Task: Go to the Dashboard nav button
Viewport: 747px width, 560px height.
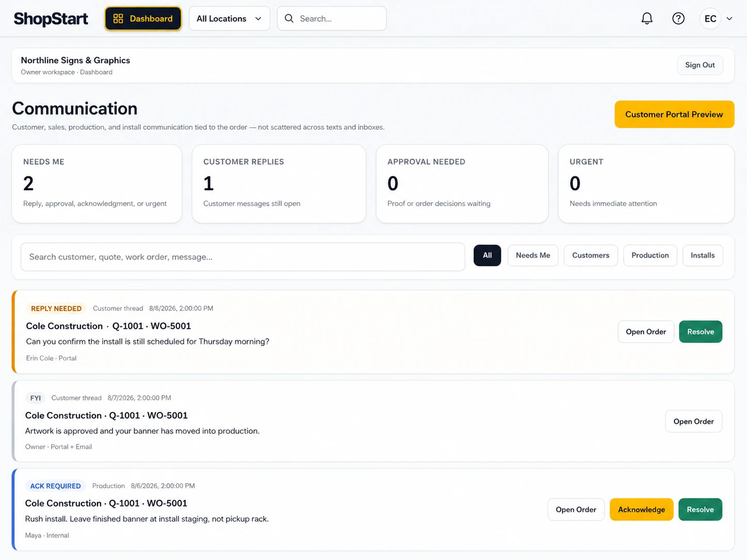Action: [143, 19]
